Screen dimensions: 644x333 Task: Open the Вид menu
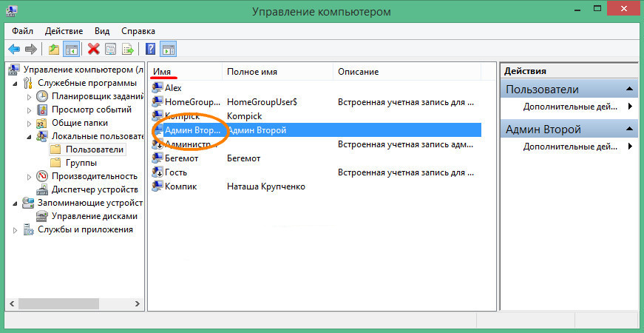pyautogui.click(x=102, y=31)
